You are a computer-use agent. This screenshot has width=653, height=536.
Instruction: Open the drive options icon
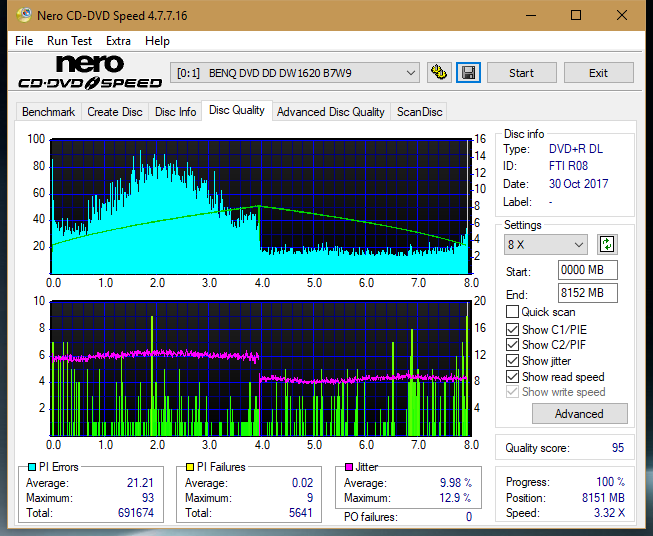pyautogui.click(x=439, y=73)
